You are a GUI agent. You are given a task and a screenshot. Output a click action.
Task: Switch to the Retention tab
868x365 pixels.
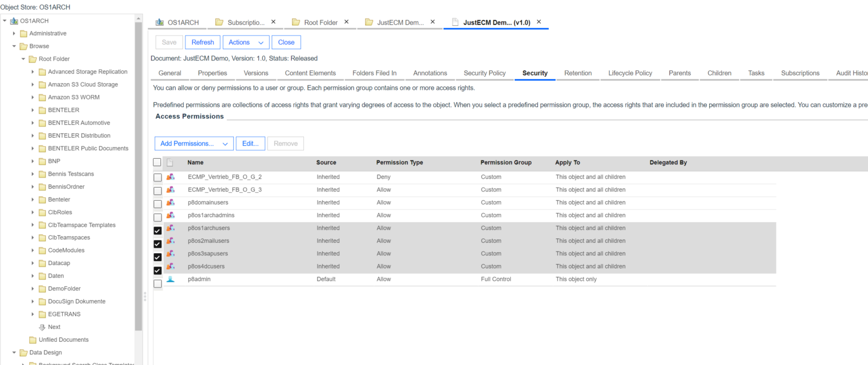pyautogui.click(x=578, y=73)
